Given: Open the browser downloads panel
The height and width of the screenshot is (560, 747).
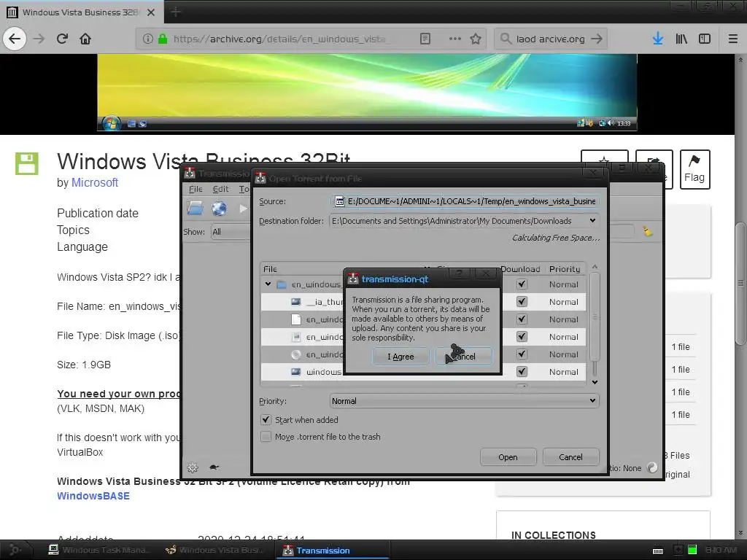Looking at the screenshot, I should 658,39.
